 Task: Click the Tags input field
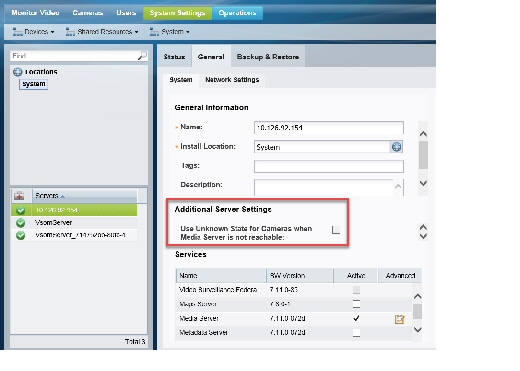[x=329, y=166]
